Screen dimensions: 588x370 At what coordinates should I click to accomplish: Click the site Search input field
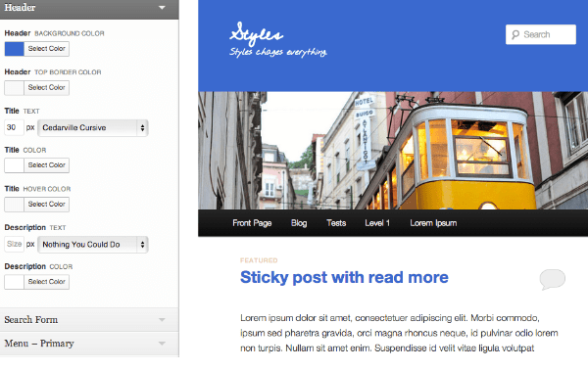[541, 34]
